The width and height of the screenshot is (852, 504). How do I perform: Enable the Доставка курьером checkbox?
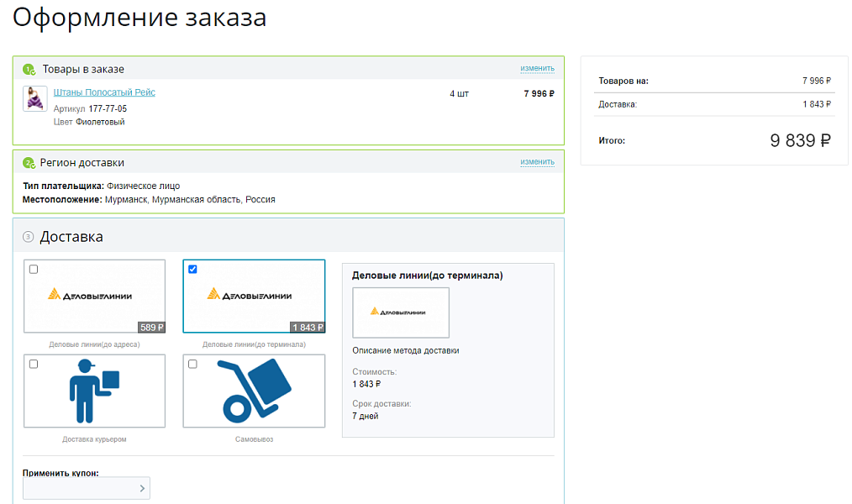(34, 364)
